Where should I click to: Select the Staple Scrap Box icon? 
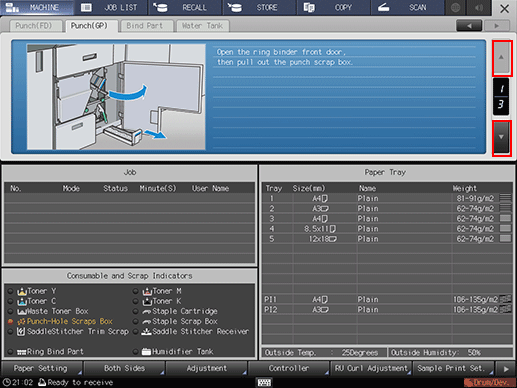click(x=147, y=322)
